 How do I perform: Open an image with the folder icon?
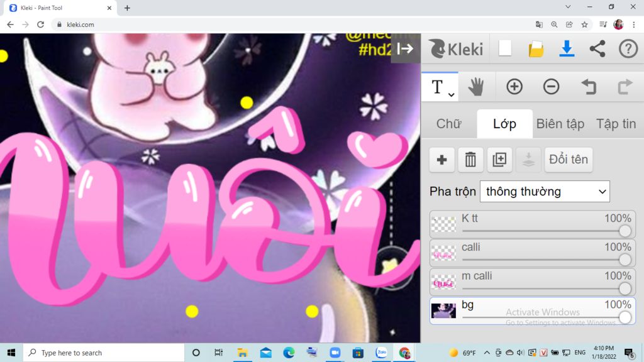click(x=536, y=49)
